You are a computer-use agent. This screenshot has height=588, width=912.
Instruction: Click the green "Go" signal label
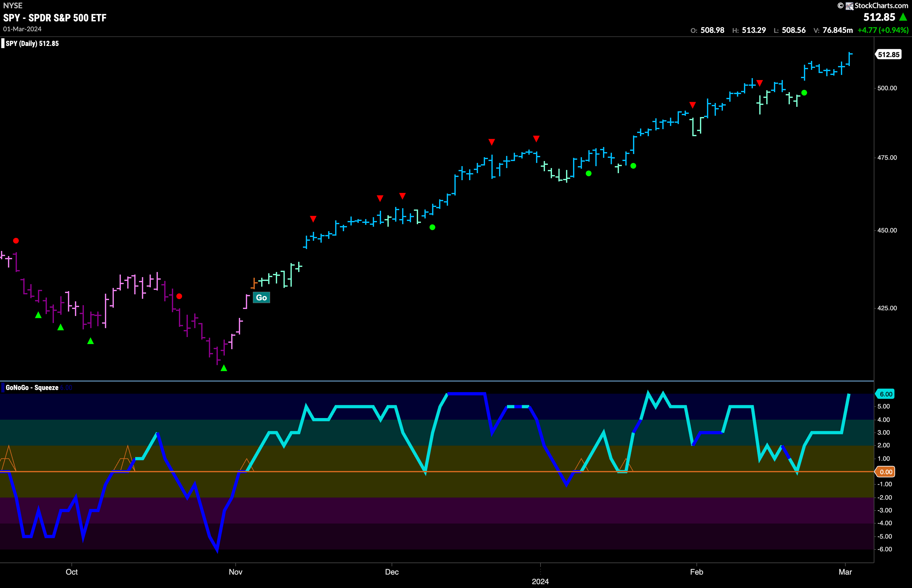[x=261, y=298]
